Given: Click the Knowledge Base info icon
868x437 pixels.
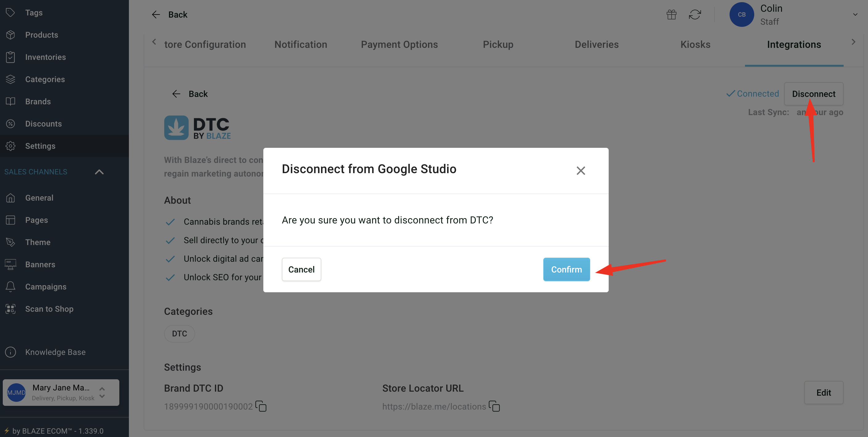Looking at the screenshot, I should tap(10, 352).
